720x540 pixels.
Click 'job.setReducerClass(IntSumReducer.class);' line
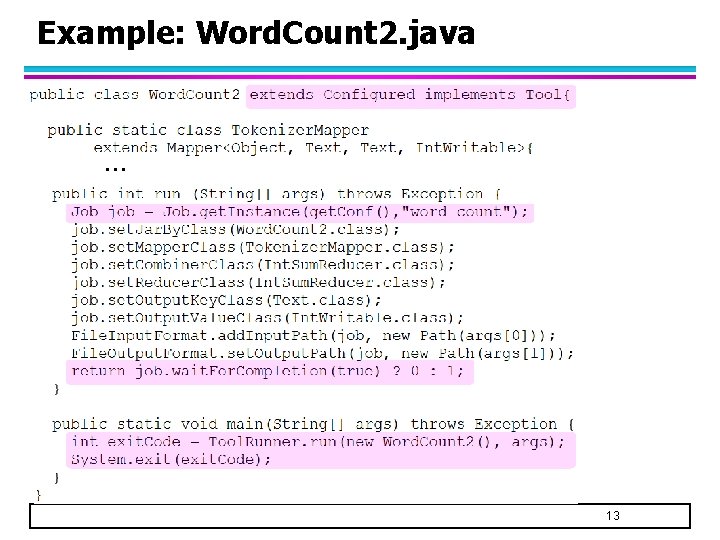point(258,282)
